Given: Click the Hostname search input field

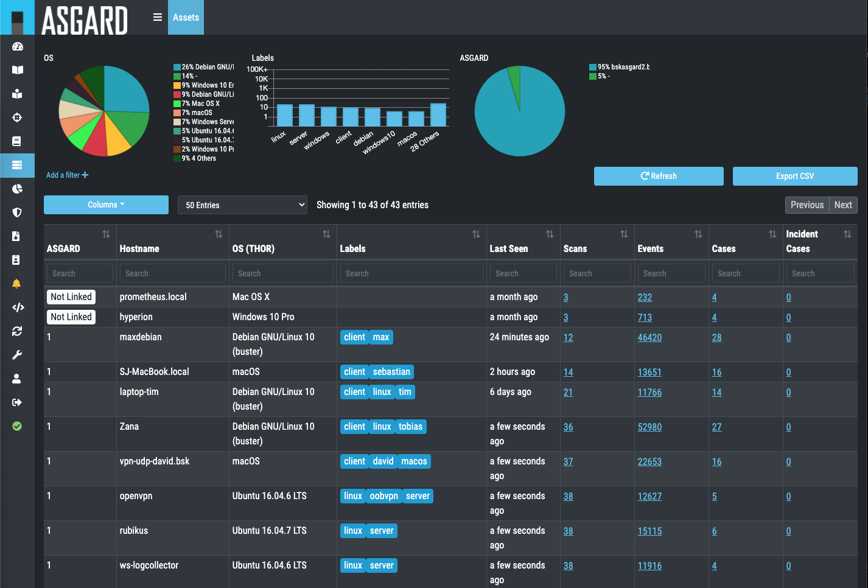Looking at the screenshot, I should (x=172, y=273).
